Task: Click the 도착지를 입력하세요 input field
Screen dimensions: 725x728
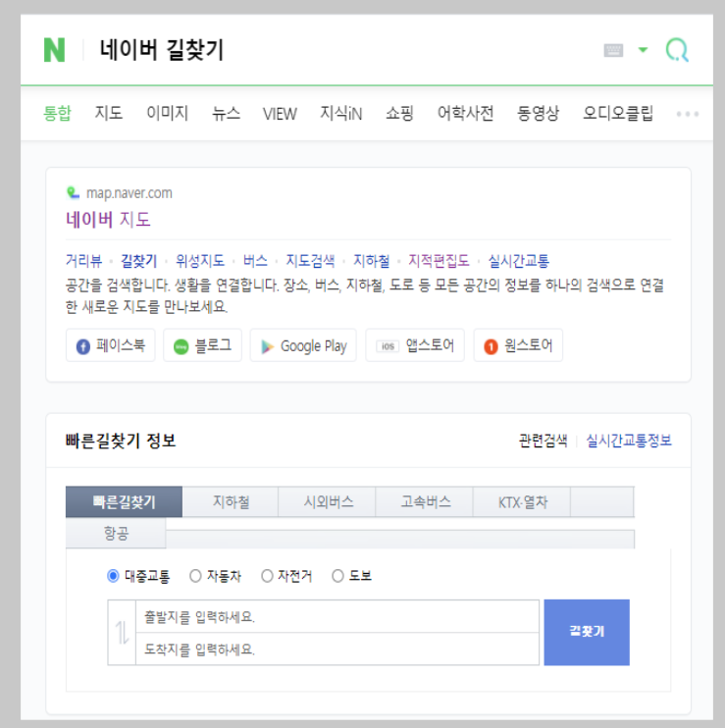Action: coord(337,650)
